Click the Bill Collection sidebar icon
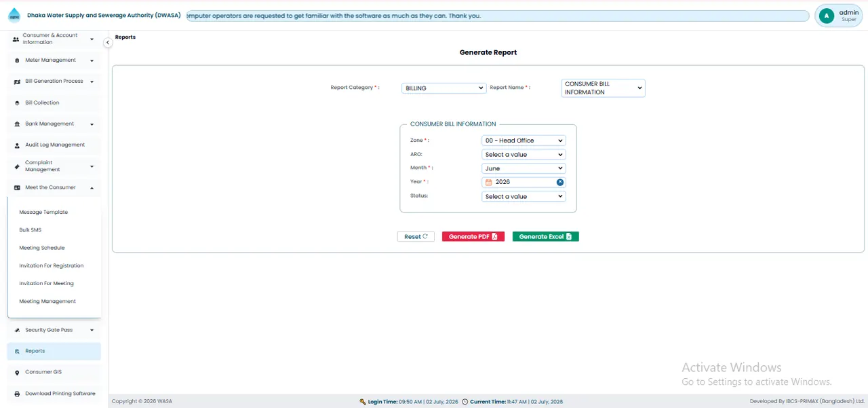Screen dimensions: 868x408 [x=17, y=103]
